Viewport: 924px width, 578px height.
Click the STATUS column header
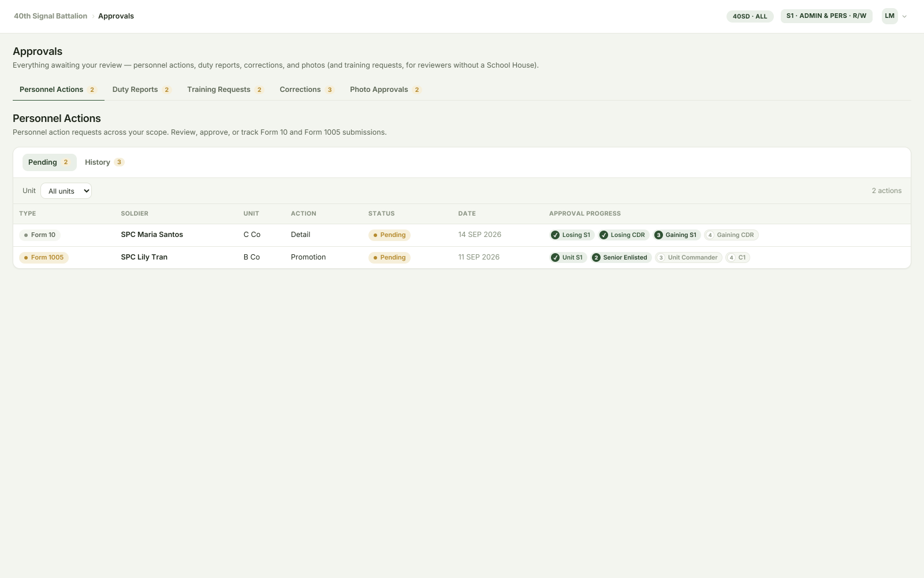click(x=382, y=214)
